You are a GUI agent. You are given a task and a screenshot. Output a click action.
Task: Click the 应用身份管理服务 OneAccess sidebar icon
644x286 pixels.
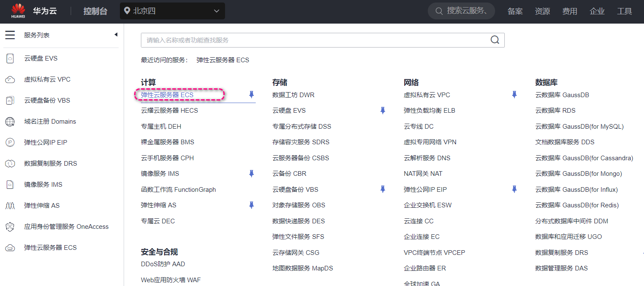tap(10, 227)
